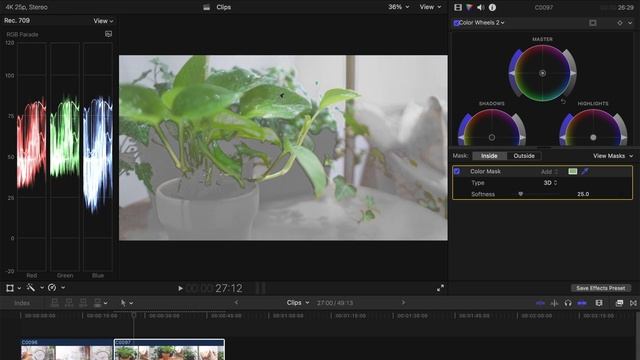Open the viewer zoom 36% dropdown
Image resolution: width=640 pixels, height=360 pixels.
pyautogui.click(x=398, y=7)
